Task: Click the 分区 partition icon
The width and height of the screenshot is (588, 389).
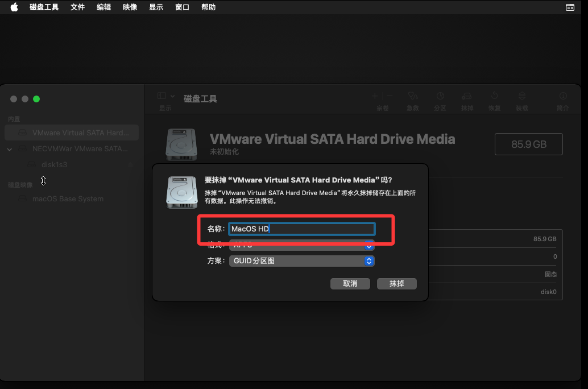Action: point(440,96)
